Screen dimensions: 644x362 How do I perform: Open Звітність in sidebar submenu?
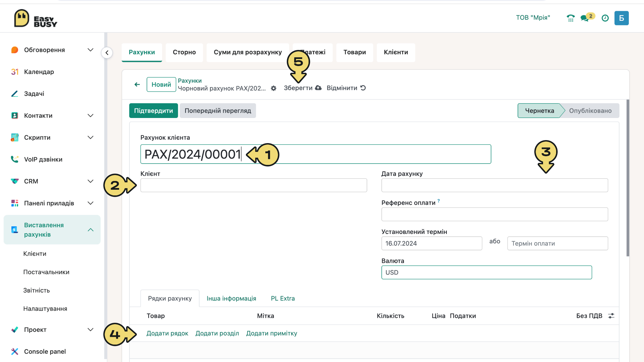pyautogui.click(x=37, y=290)
